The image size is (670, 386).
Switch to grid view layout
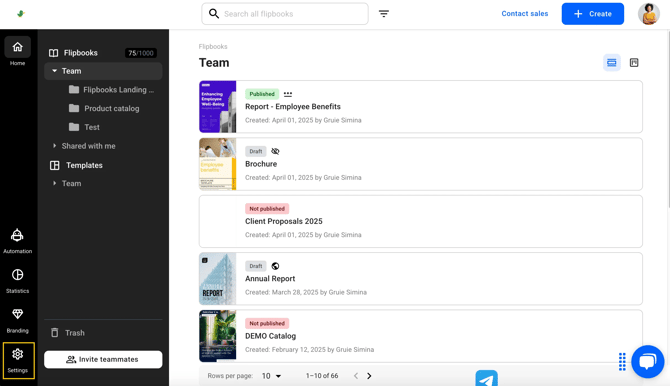tap(634, 63)
